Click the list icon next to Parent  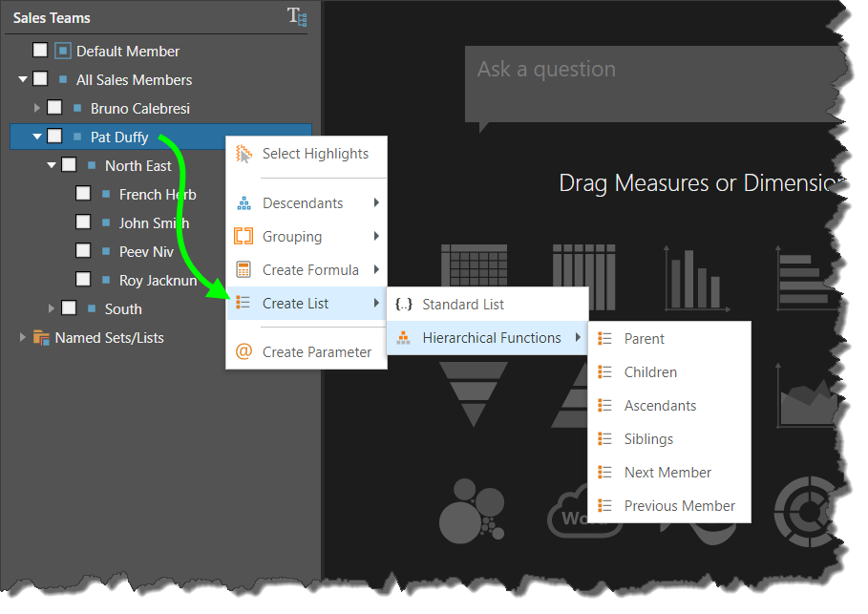pyautogui.click(x=605, y=338)
